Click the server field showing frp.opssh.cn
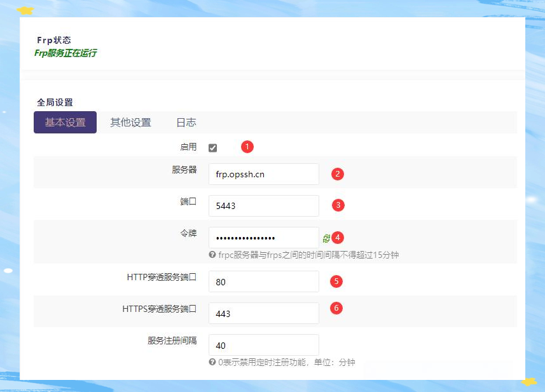Image resolution: width=545 pixels, height=392 pixels. [263, 174]
